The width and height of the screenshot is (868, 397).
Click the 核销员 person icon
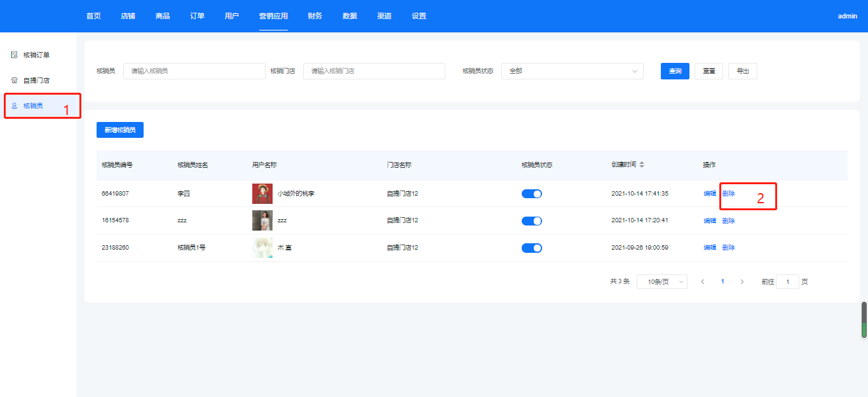(x=14, y=105)
